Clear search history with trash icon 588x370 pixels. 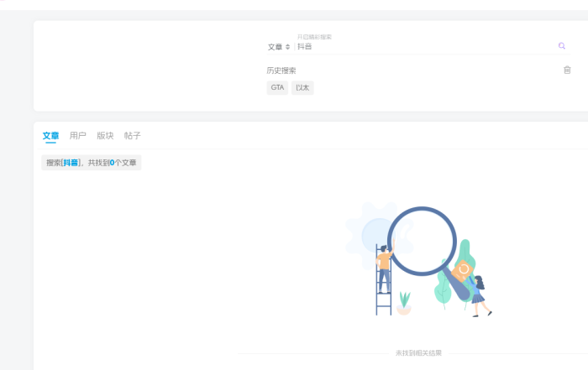pyautogui.click(x=567, y=70)
